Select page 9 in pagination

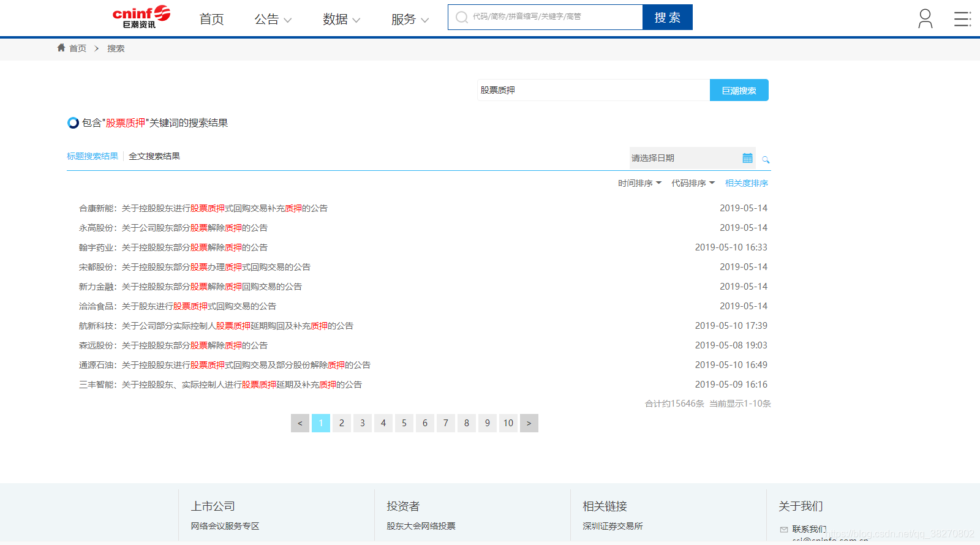tap(488, 423)
